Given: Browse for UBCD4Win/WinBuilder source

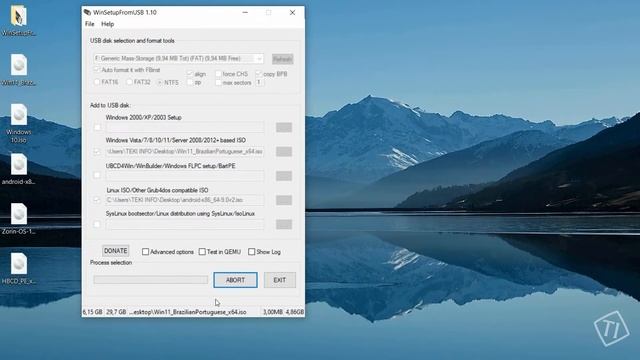Looking at the screenshot, I should click(284, 176).
